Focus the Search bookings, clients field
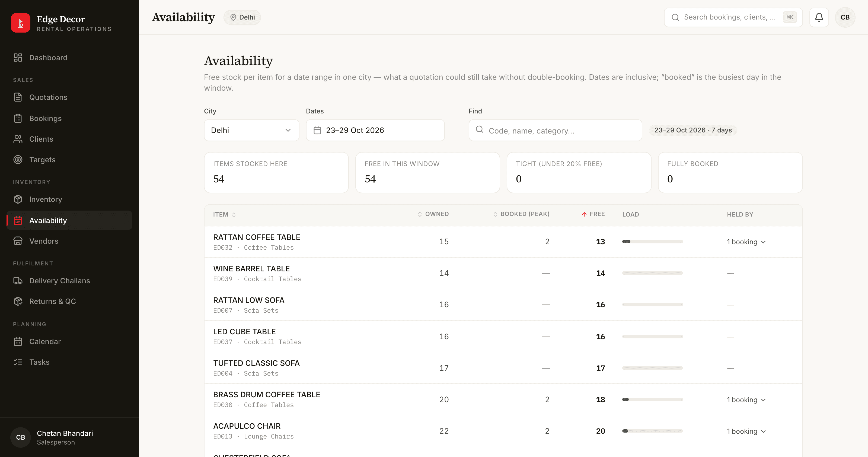Image resolution: width=868 pixels, height=457 pixels. point(733,17)
